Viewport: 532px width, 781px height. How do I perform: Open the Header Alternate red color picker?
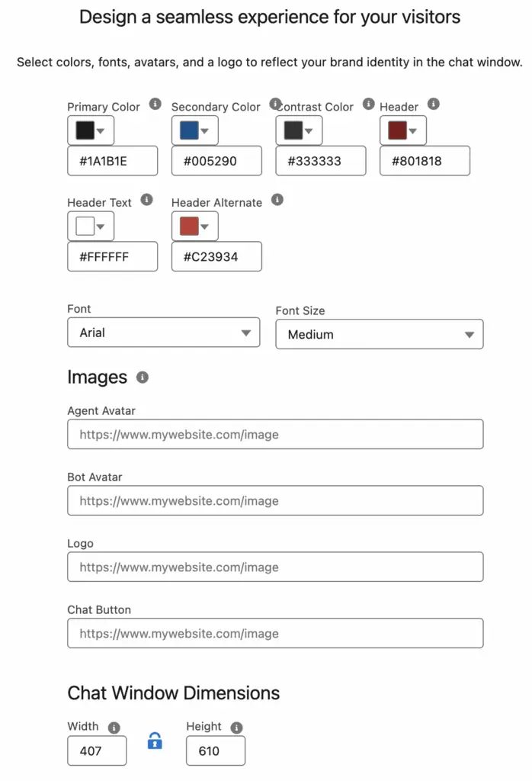194,226
